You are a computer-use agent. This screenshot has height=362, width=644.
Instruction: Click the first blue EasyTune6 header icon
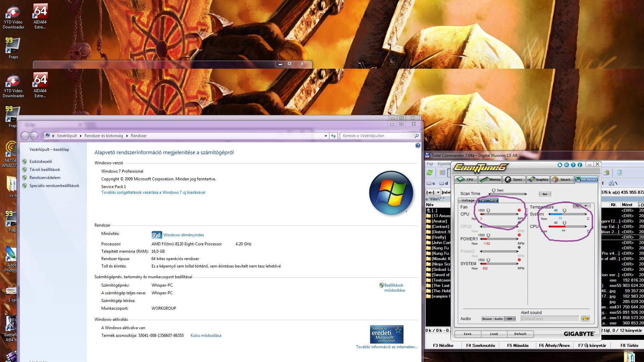click(560, 165)
